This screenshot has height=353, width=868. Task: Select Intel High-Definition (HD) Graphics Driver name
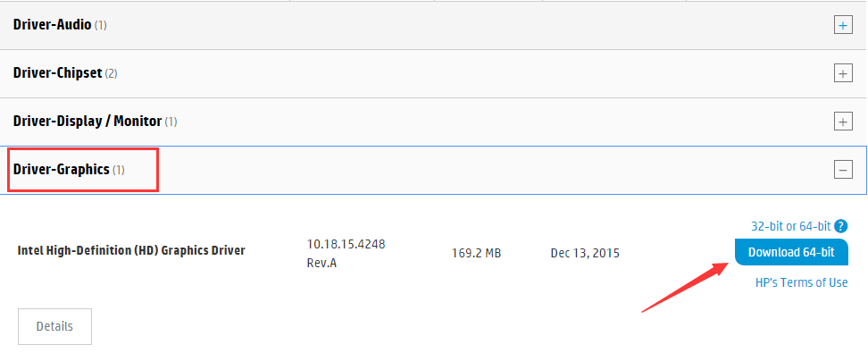pos(131,250)
